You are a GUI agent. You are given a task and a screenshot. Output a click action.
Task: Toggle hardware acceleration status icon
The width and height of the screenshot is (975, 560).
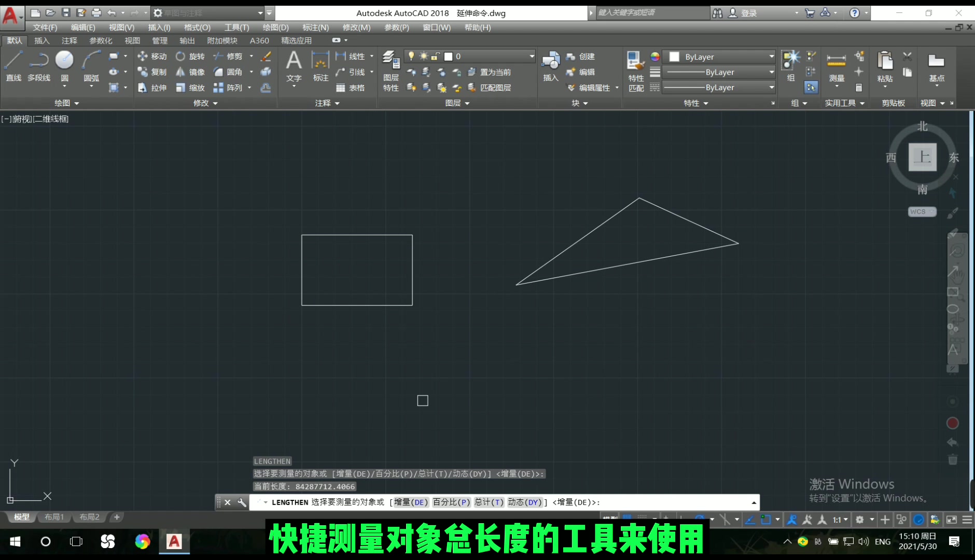[918, 519]
